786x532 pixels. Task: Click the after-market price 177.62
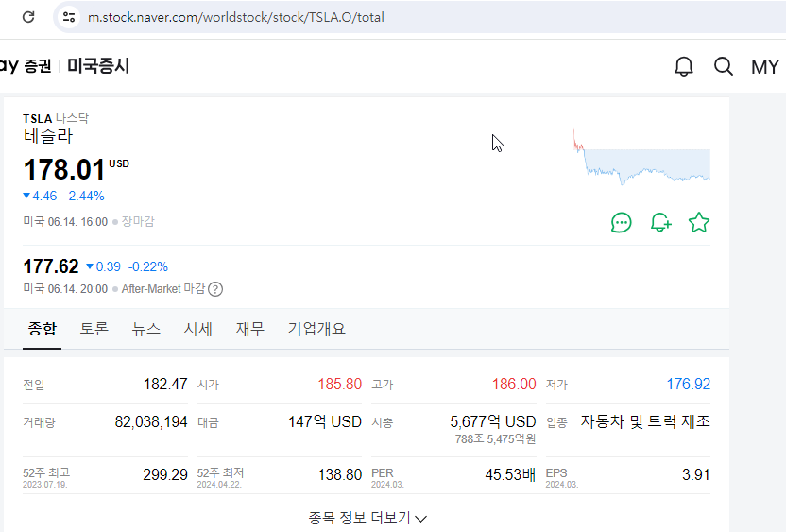click(x=51, y=266)
